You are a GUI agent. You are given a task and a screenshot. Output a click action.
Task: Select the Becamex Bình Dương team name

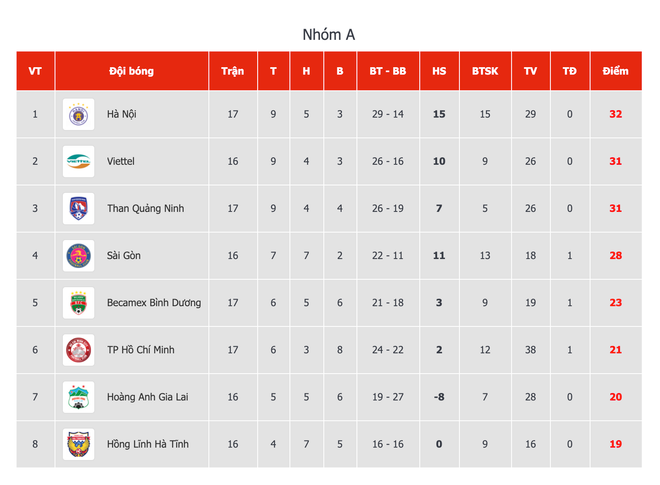(x=154, y=303)
